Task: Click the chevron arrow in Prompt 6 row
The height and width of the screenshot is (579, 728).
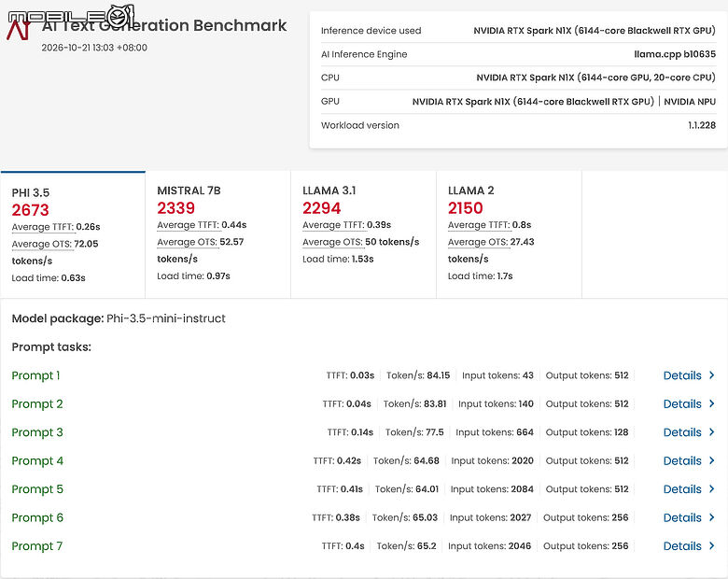Action: [x=712, y=517]
